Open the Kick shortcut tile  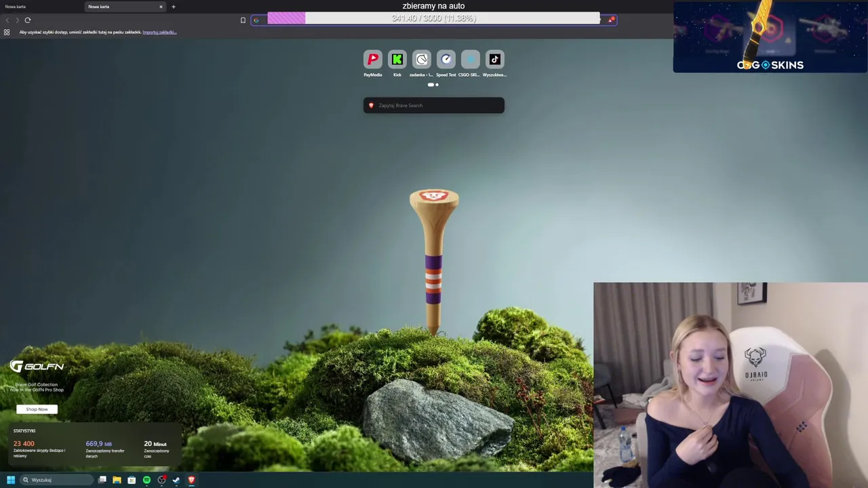pyautogui.click(x=397, y=60)
